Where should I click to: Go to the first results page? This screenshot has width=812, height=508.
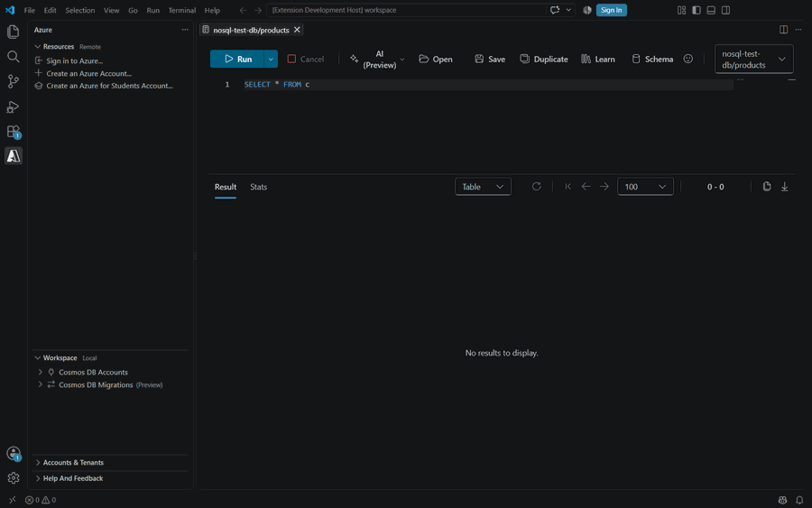[568, 187]
